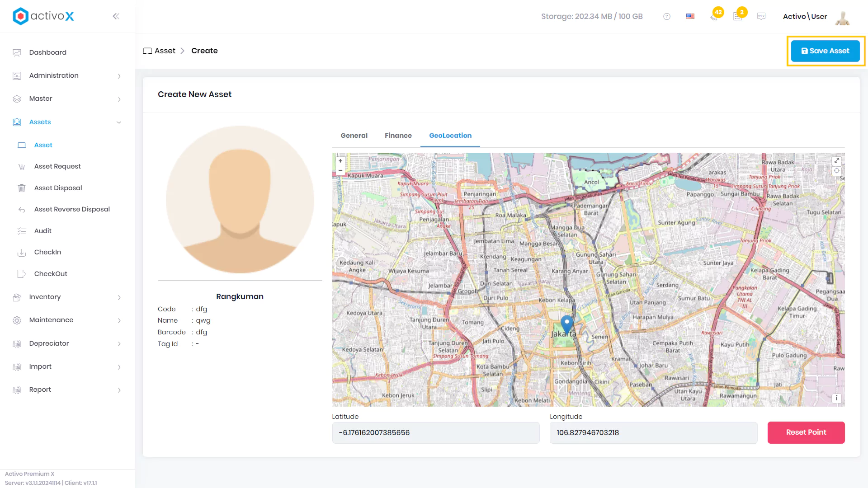Image resolution: width=868 pixels, height=488 pixels.
Task: Open Asset Request page
Action: [x=57, y=166]
